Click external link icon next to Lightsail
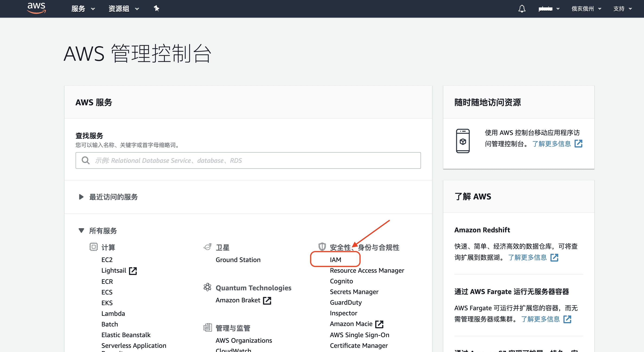The image size is (644, 352). point(133,271)
